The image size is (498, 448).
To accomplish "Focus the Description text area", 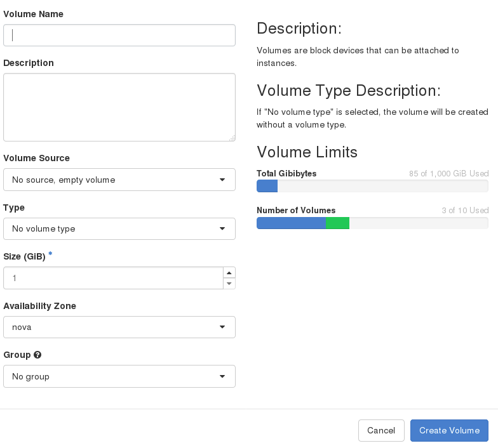I will [x=119, y=107].
